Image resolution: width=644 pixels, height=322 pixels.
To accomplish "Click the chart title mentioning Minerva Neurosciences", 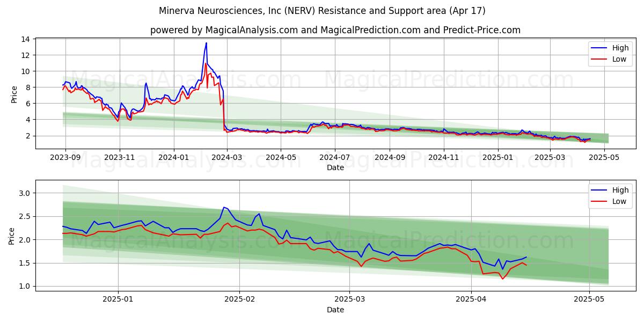I will coord(322,11).
